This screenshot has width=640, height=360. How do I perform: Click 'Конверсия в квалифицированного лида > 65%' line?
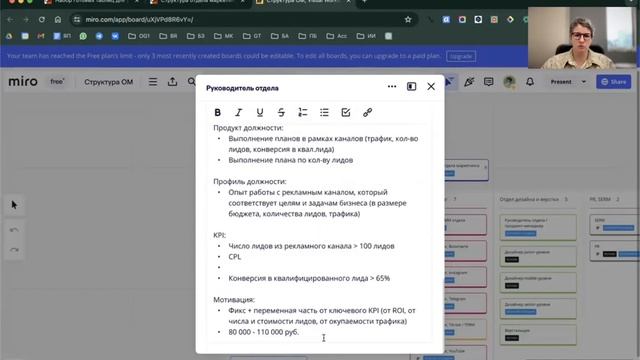[x=309, y=278]
